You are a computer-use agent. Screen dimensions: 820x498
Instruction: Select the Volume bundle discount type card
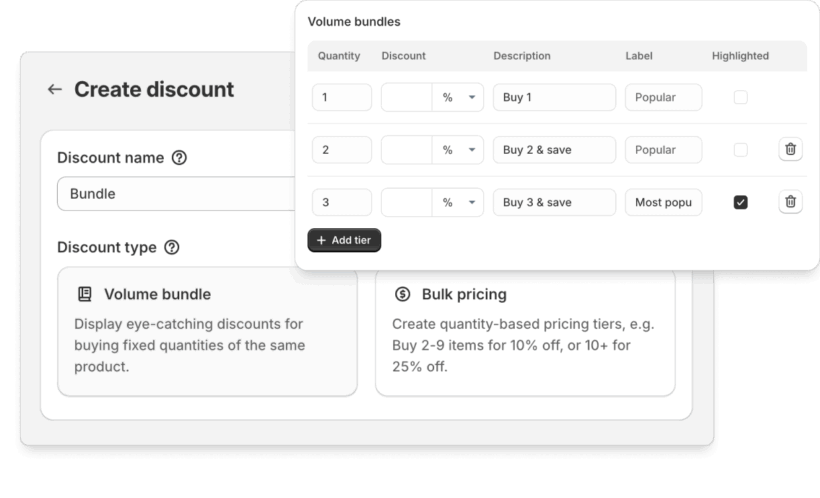click(x=207, y=331)
